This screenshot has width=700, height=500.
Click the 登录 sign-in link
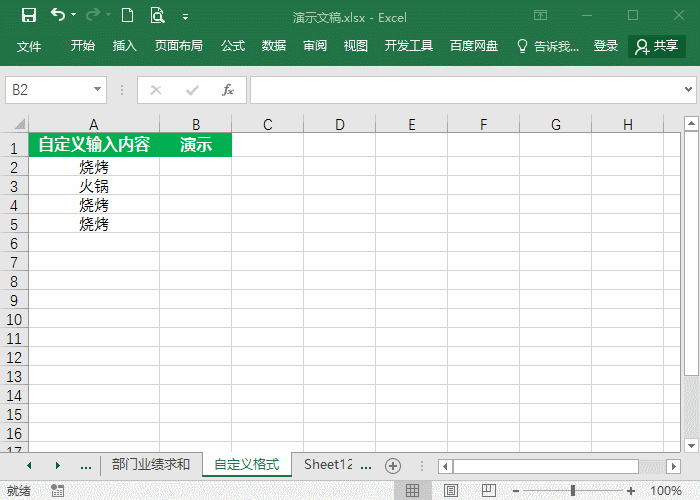(x=605, y=46)
